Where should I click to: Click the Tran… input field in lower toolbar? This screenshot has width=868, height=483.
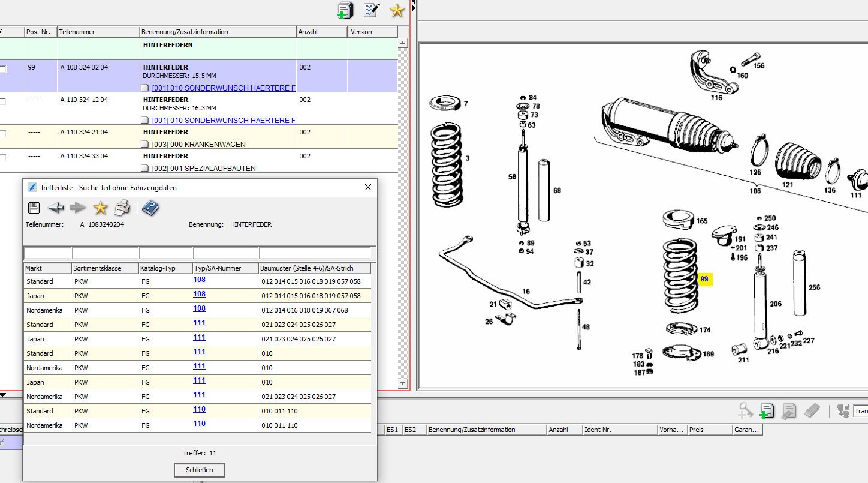[x=861, y=411]
